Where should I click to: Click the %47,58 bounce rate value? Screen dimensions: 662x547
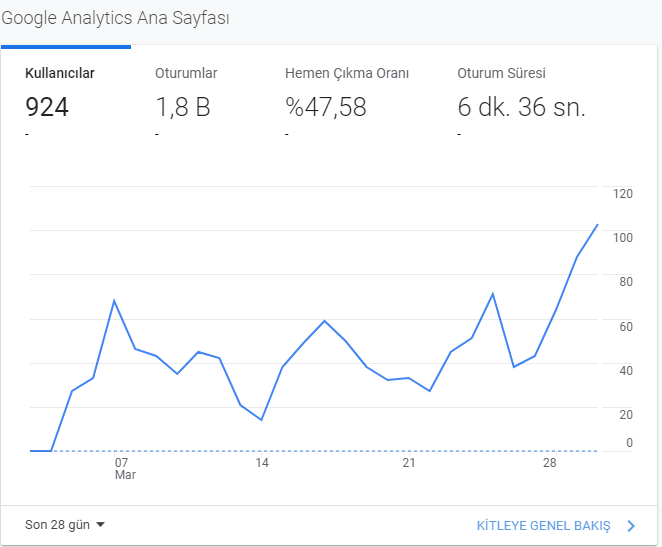coord(326,107)
